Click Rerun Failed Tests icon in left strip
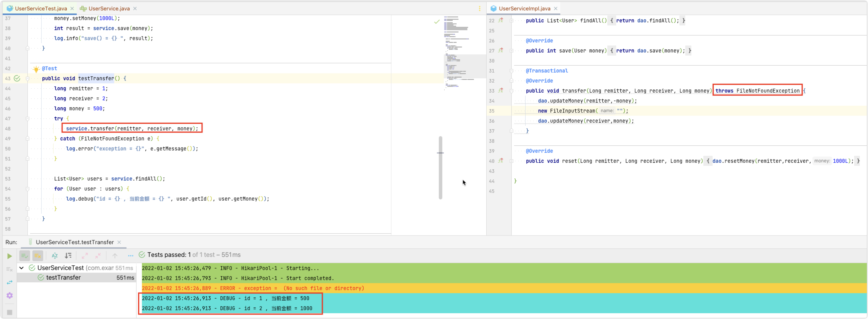 tap(9, 269)
